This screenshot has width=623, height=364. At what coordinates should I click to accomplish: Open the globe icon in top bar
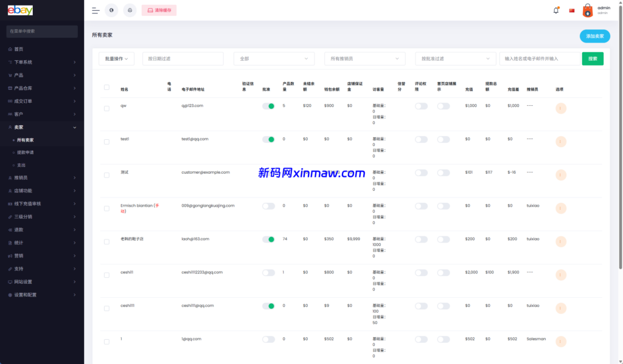(111, 10)
